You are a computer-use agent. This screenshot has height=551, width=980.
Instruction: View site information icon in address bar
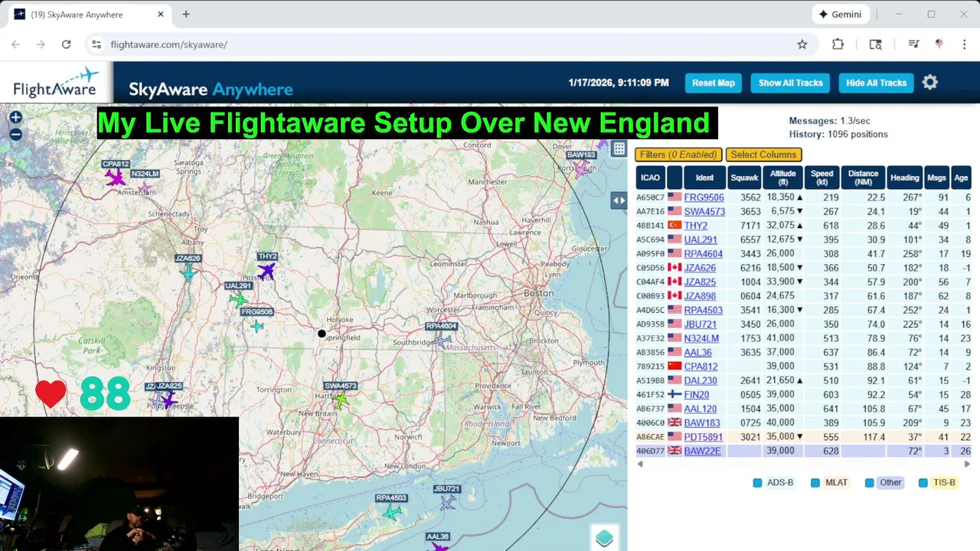coord(96,44)
